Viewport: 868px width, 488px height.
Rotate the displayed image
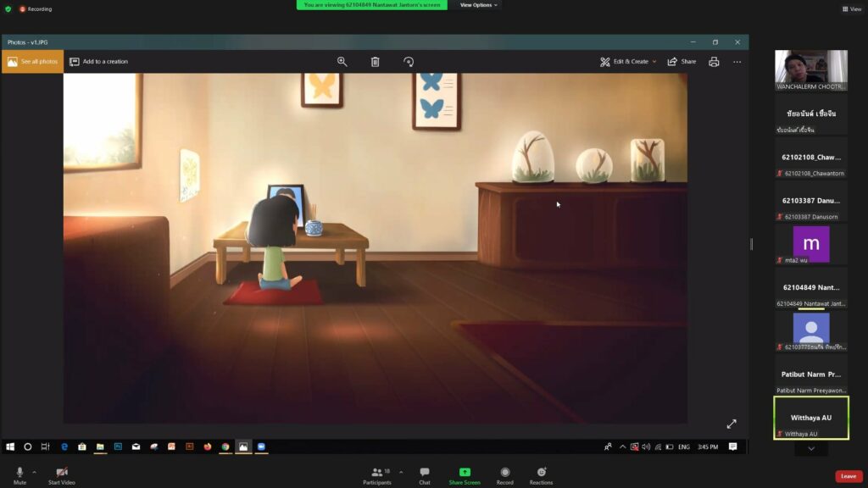click(409, 61)
